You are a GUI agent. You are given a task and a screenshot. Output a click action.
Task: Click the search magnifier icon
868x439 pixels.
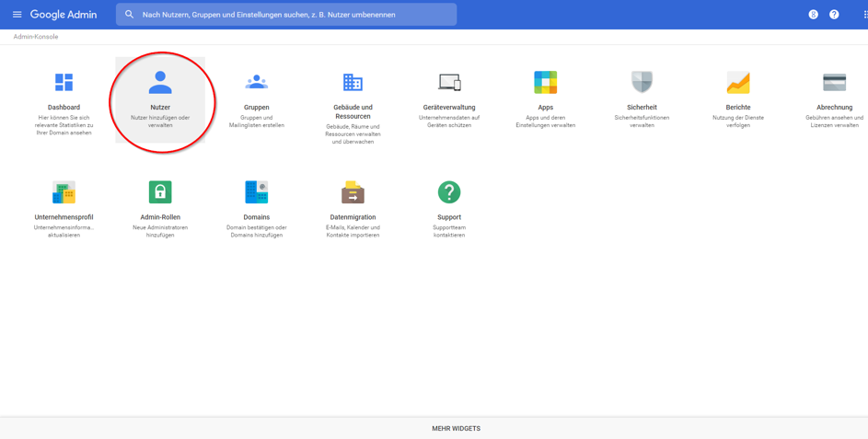(130, 15)
